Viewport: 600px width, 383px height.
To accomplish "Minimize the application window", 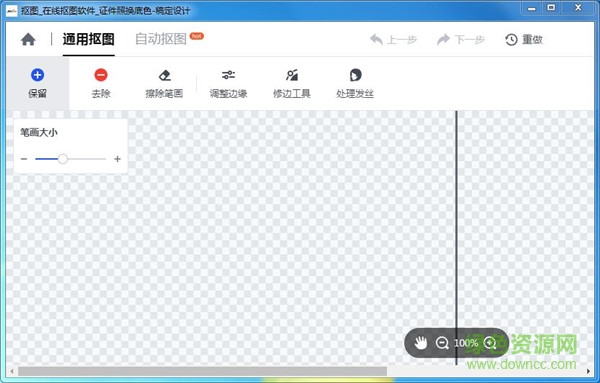I will (x=532, y=8).
